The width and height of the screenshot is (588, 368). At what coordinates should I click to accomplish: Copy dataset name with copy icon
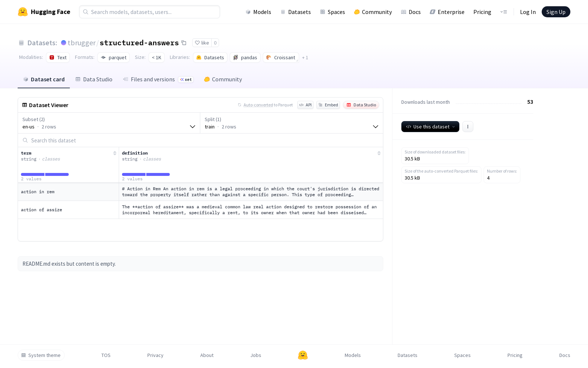(184, 43)
